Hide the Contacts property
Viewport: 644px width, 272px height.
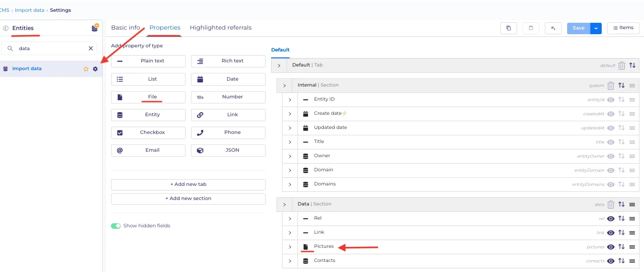click(611, 261)
